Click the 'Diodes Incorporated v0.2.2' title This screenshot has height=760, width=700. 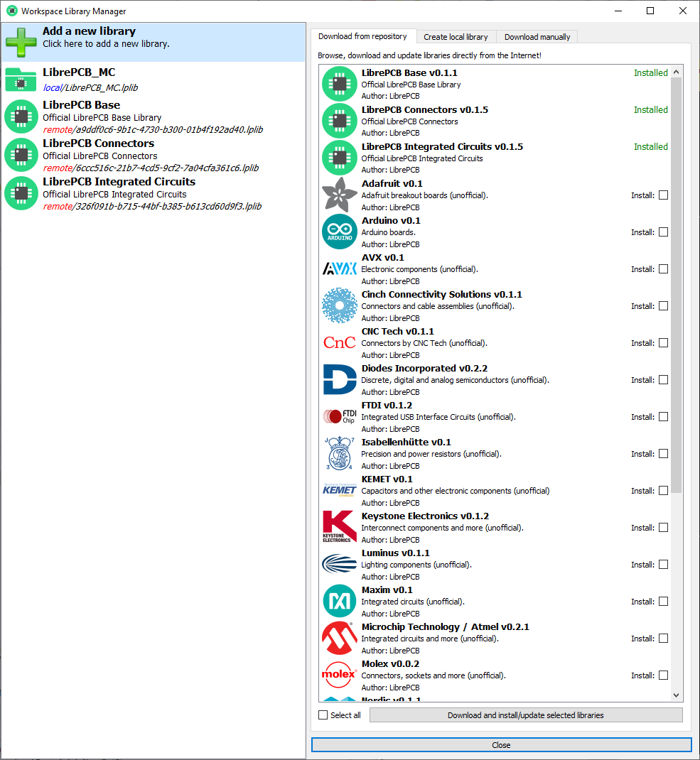pos(424,369)
